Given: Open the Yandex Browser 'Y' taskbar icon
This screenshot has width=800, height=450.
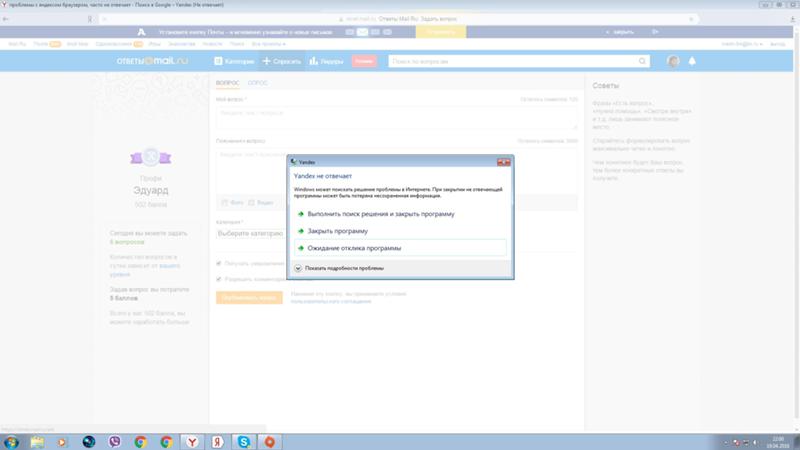Looking at the screenshot, I should [192, 442].
